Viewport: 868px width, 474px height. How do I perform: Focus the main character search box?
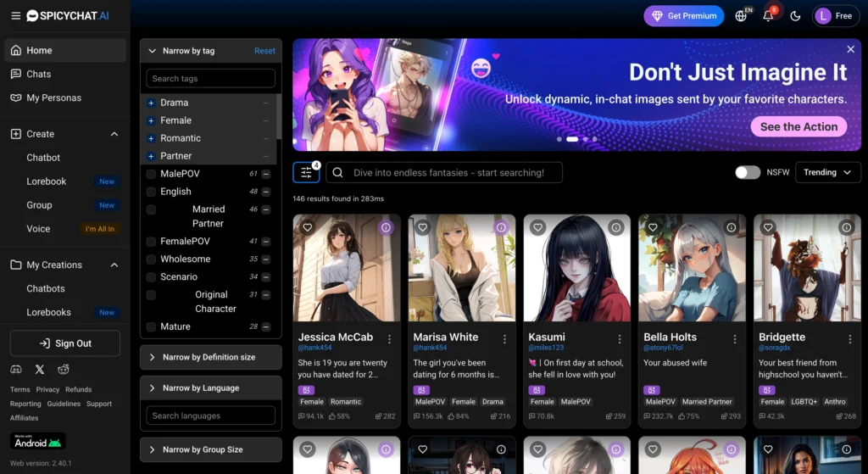(444, 173)
